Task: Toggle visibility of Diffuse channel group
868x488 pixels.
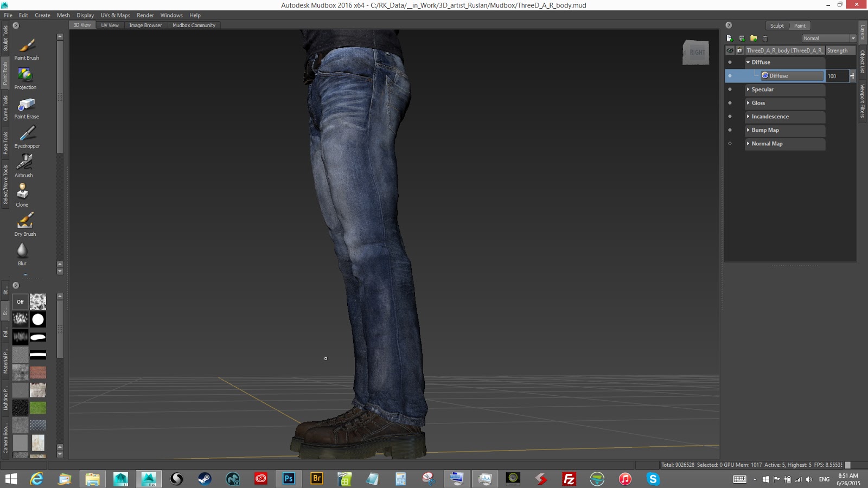Action: 730,62
